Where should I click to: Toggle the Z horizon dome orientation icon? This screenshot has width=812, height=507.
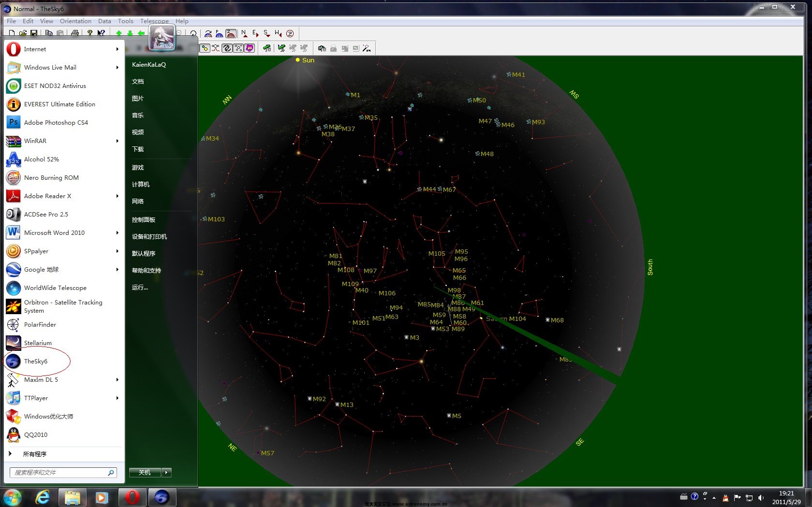tap(231, 33)
